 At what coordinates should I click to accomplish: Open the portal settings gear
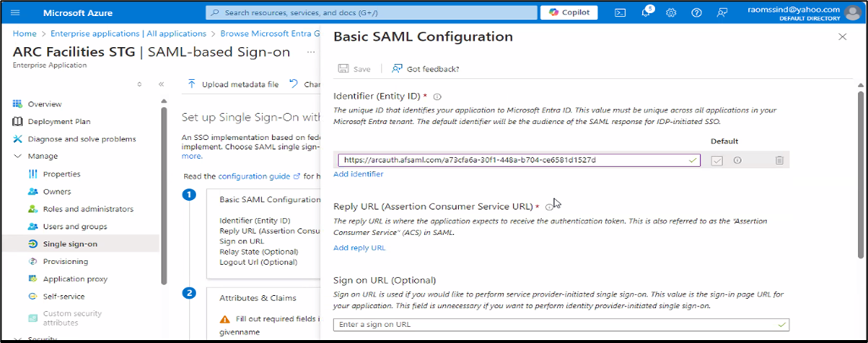click(x=671, y=12)
